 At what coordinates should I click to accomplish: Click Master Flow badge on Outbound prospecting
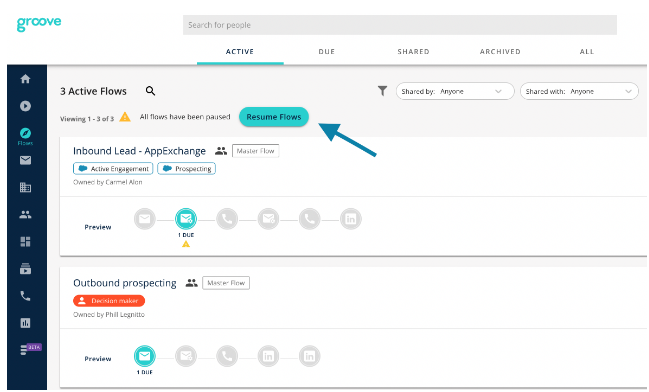[226, 283]
